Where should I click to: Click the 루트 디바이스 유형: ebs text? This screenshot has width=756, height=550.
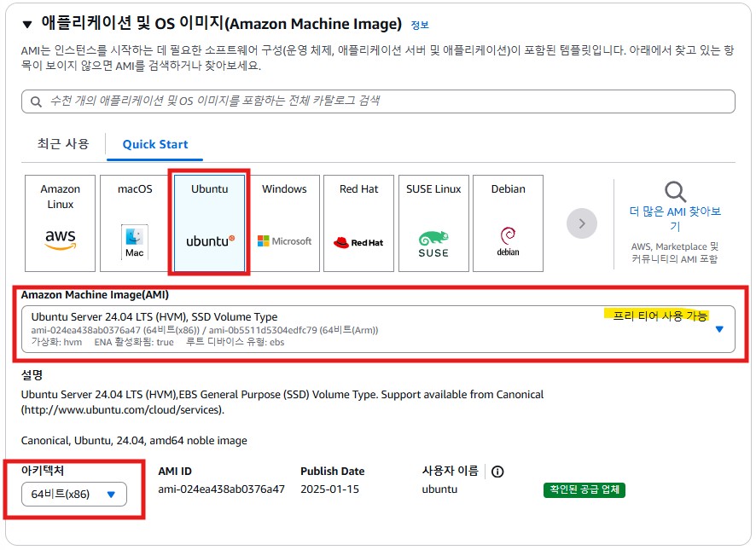236,342
